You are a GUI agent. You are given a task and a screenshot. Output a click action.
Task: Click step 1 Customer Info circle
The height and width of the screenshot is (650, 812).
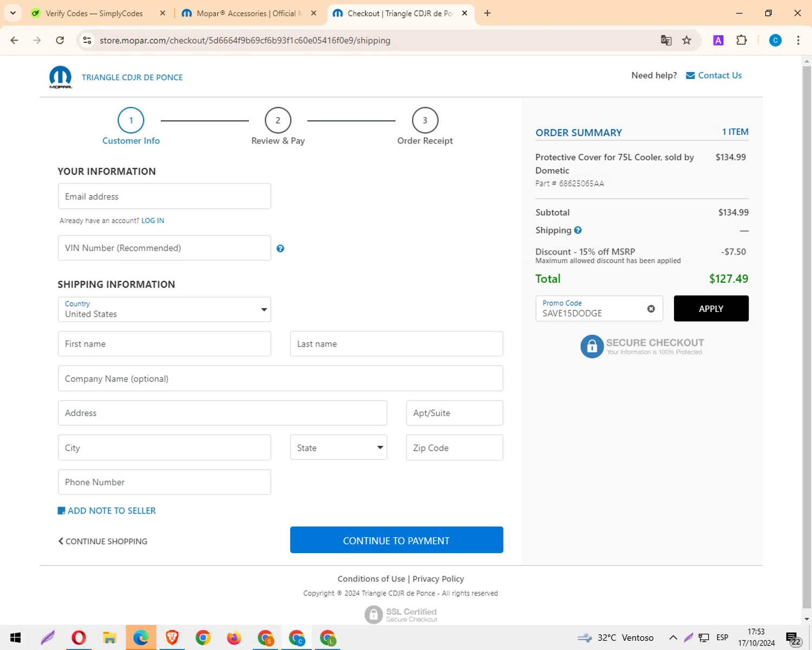click(131, 120)
